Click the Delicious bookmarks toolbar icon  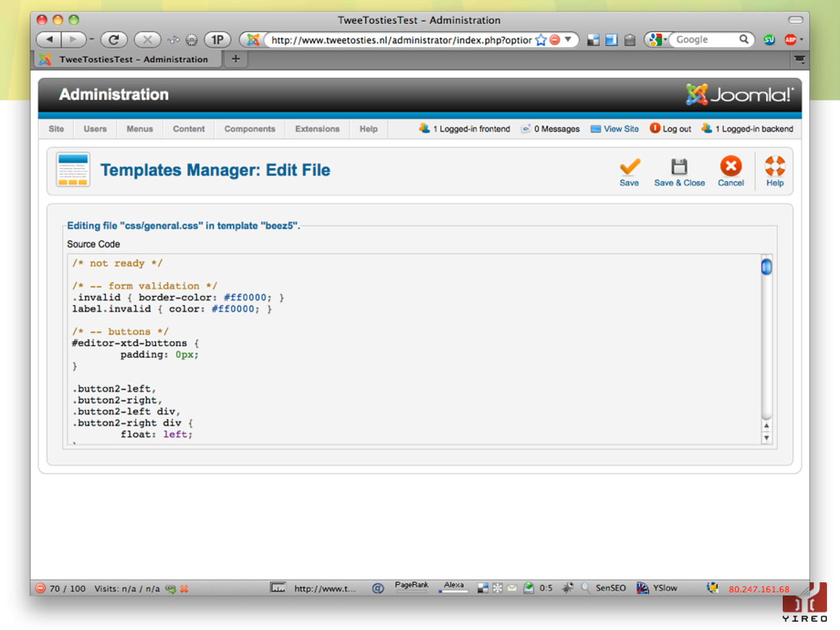click(593, 40)
